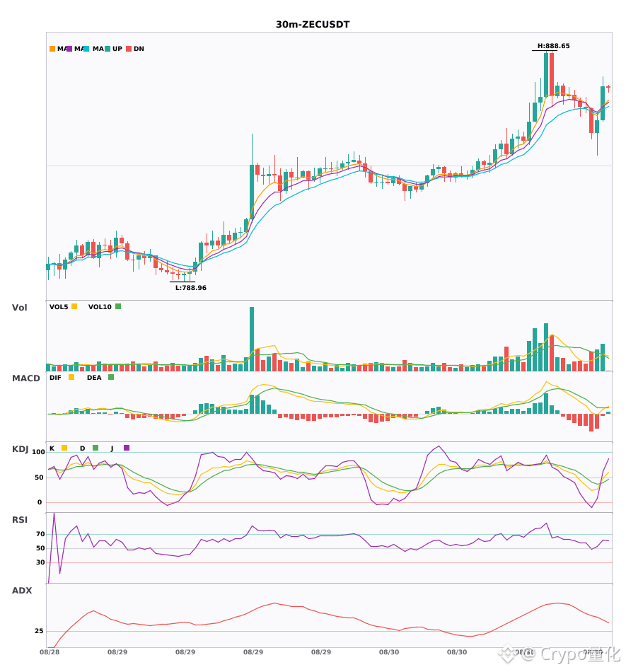Viewport: 626px width, 672px height.
Task: Click the UP legend text
Action: click(x=117, y=49)
